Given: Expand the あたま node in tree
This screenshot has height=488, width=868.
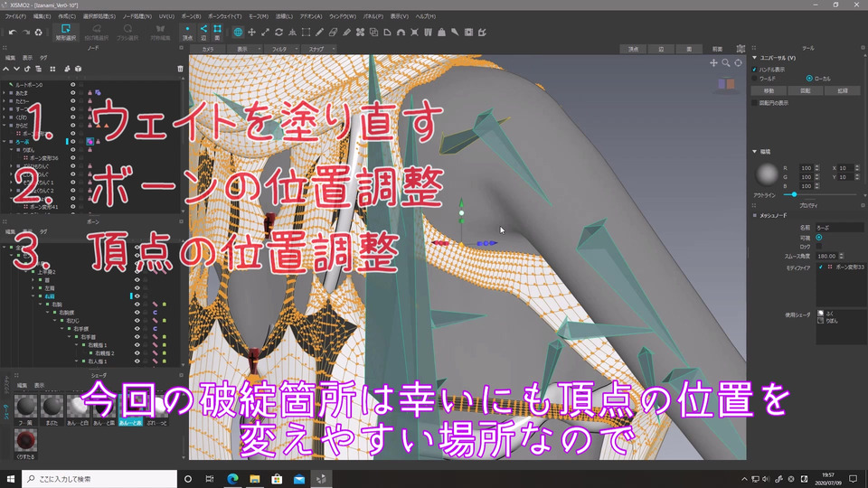Looking at the screenshot, I should [x=5, y=93].
